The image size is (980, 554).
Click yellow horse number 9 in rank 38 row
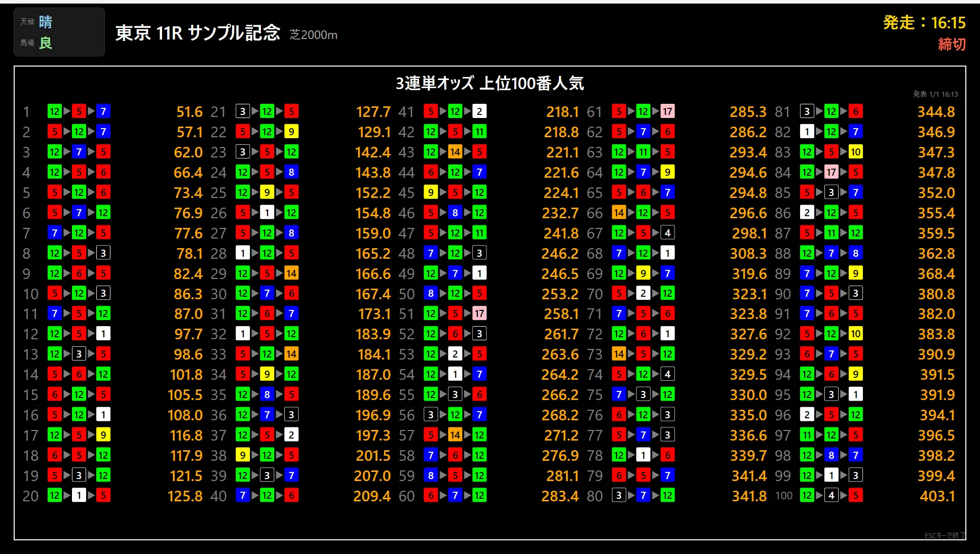tap(243, 455)
